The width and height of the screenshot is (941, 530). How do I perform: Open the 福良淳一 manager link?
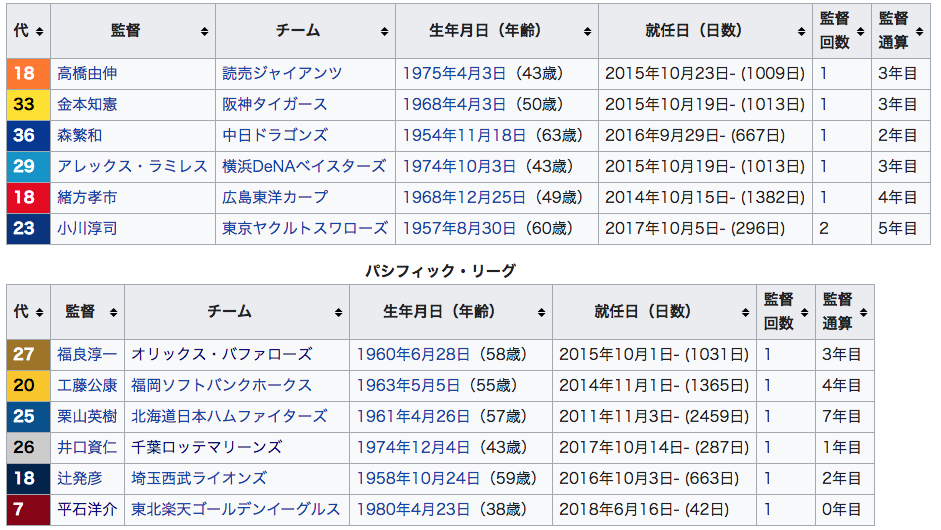(87, 355)
